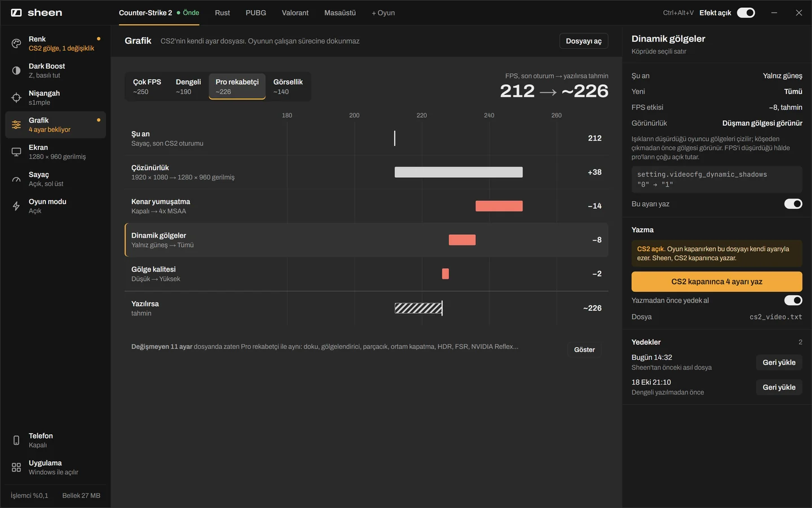Select the Sayaç gauge icon
This screenshot has width=812, height=508.
pyautogui.click(x=16, y=179)
